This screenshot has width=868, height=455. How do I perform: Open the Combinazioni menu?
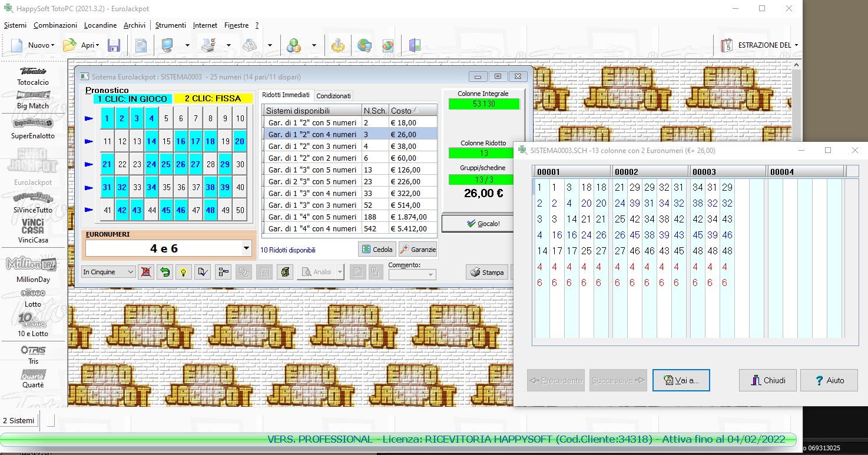tap(55, 25)
